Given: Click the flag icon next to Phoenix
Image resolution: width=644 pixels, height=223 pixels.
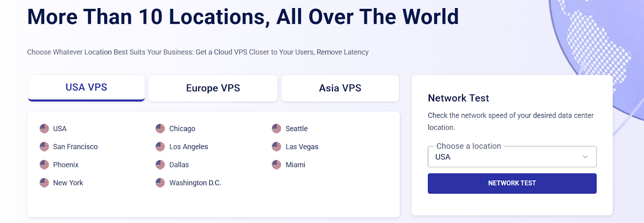Looking at the screenshot, I should (x=44, y=165).
